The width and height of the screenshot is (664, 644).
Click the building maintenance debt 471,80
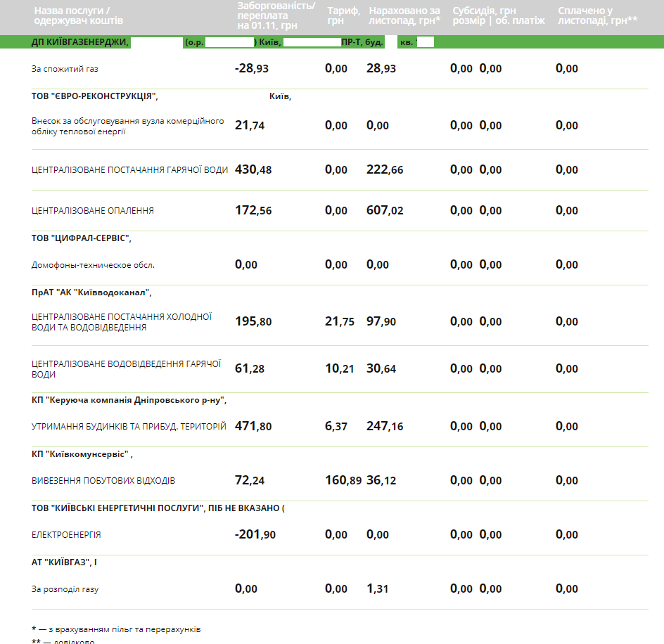pos(253,426)
